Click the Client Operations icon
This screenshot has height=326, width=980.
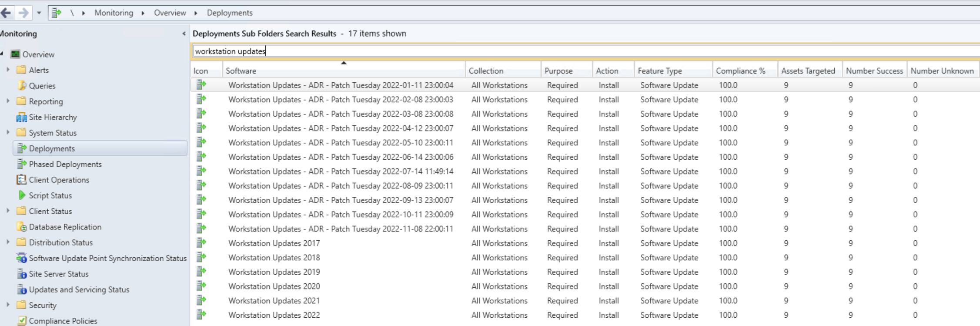coord(21,180)
